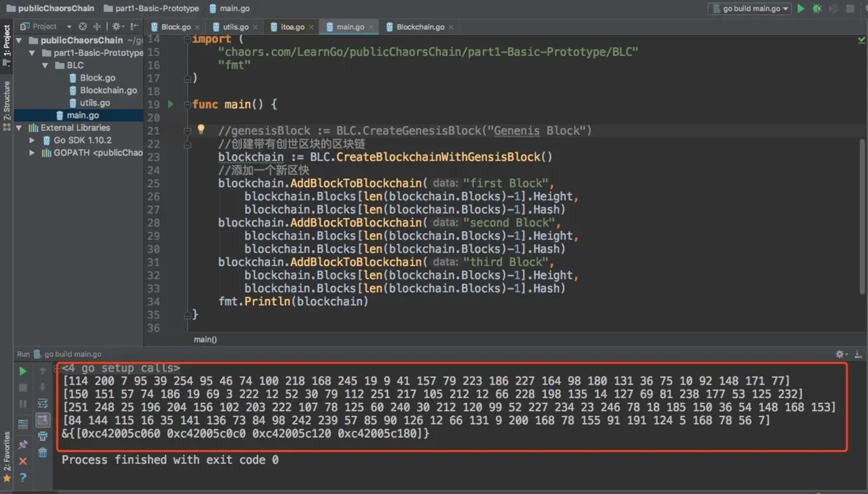Click the Pause Output icon in the Run panel
868x494 pixels.
click(23, 404)
